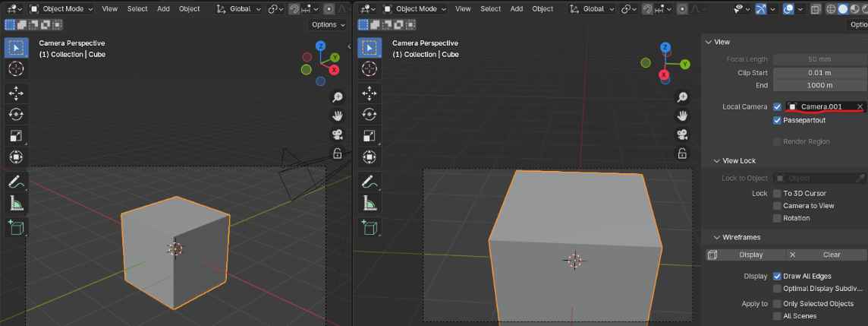This screenshot has height=326, width=868.
Task: Enable Camera to View lock
Action: coord(778,206)
